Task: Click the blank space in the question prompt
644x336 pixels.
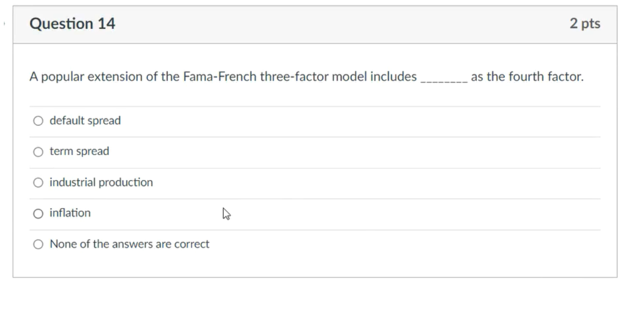Action: coord(443,76)
